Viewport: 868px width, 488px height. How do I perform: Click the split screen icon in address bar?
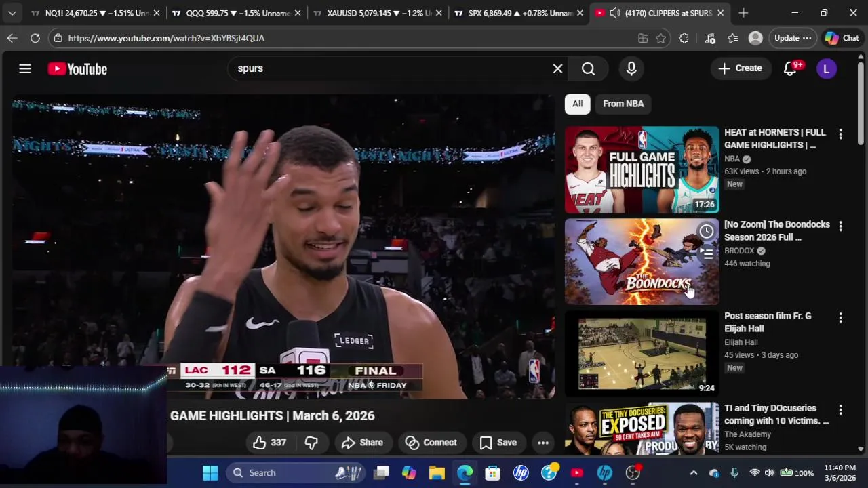(642, 38)
